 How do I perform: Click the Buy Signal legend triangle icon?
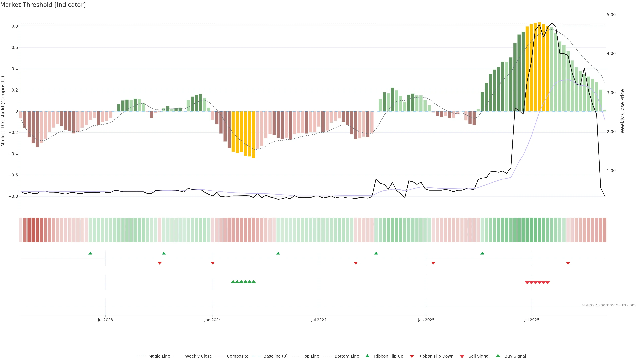coord(498,356)
